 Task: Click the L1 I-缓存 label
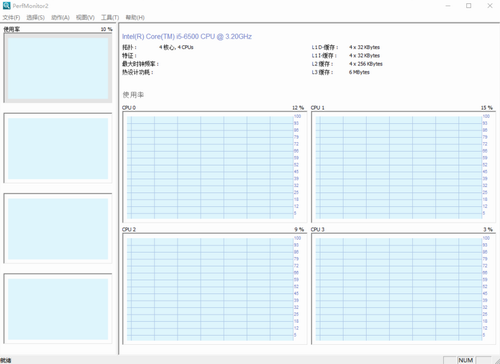[x=324, y=56]
